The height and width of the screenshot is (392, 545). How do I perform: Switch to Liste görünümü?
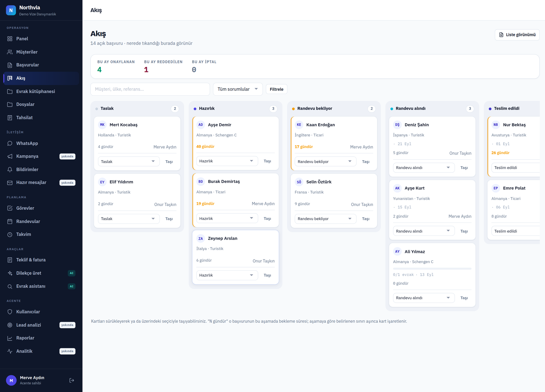tap(517, 35)
